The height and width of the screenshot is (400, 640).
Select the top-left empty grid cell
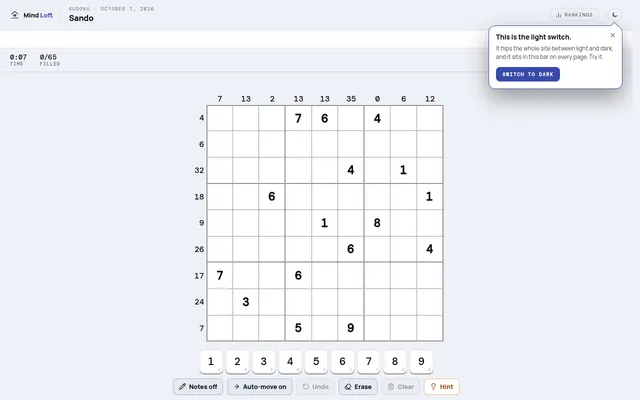220,118
